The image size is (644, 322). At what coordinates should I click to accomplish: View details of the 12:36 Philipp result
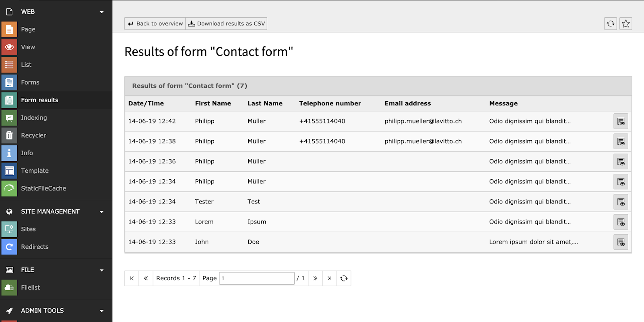tap(621, 162)
